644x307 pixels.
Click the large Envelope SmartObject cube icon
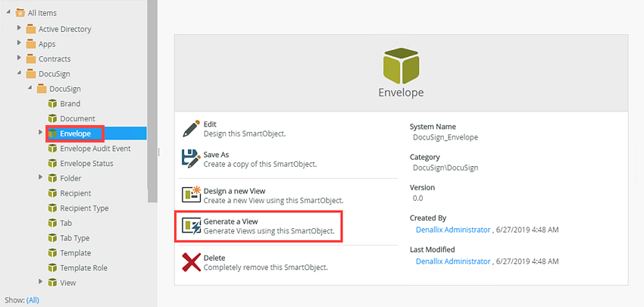click(400, 66)
